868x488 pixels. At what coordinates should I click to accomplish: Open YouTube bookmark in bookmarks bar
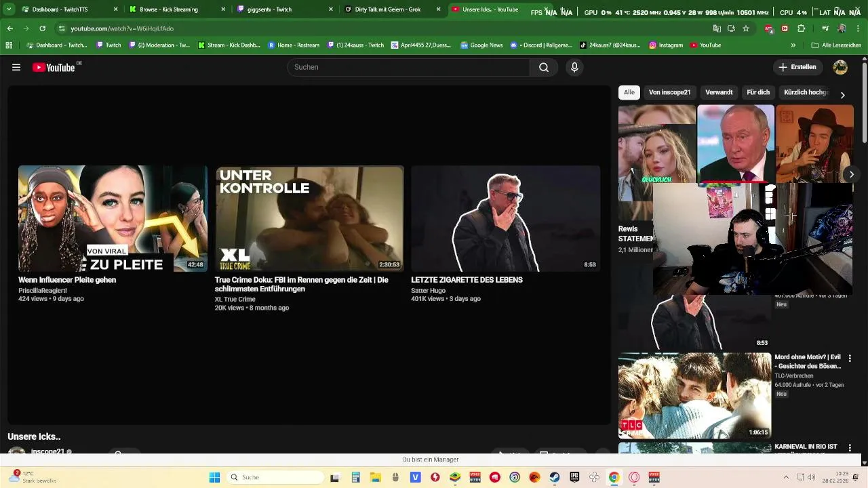(x=705, y=45)
